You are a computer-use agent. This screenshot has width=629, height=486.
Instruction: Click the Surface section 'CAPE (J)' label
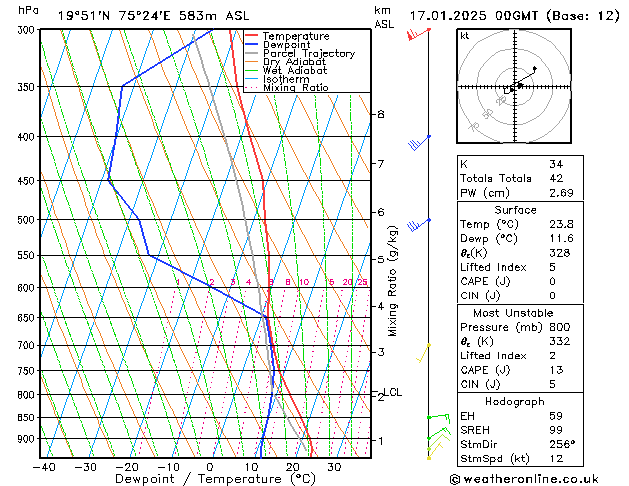click(485, 281)
